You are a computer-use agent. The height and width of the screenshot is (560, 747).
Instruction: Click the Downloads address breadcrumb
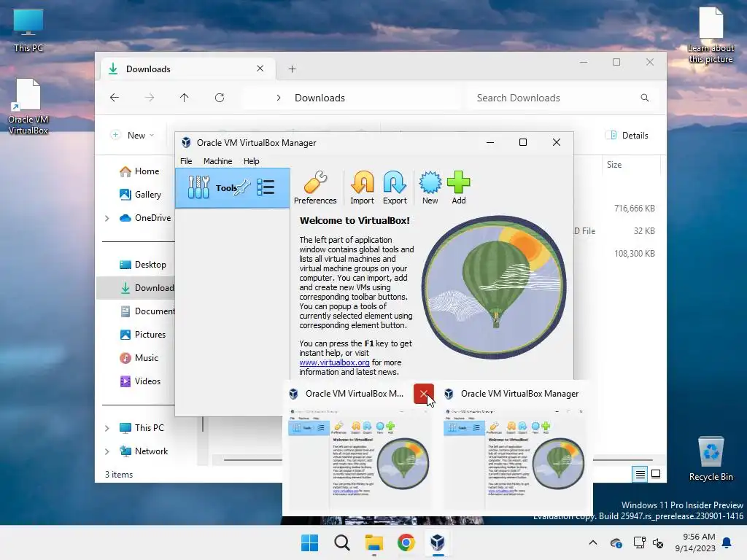click(320, 98)
